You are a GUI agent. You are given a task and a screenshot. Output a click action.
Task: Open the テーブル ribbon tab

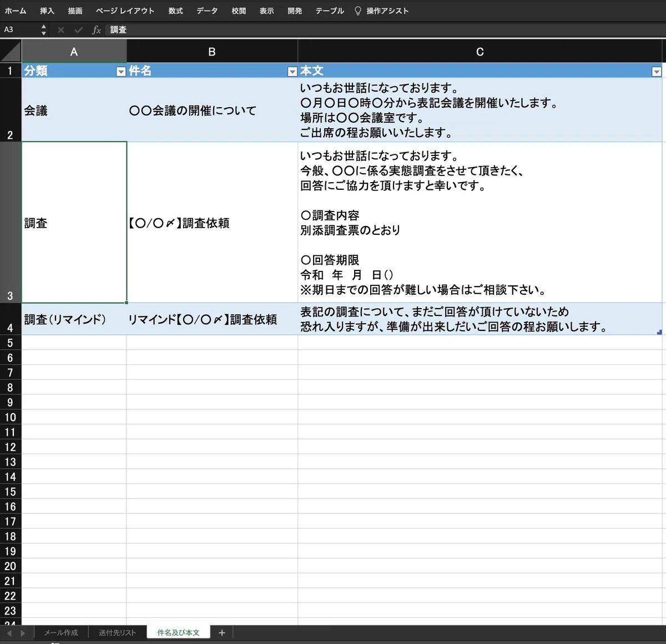coord(330,11)
